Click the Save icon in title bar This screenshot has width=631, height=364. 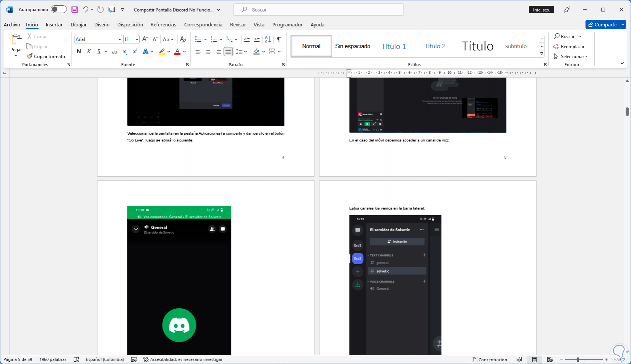(x=75, y=10)
